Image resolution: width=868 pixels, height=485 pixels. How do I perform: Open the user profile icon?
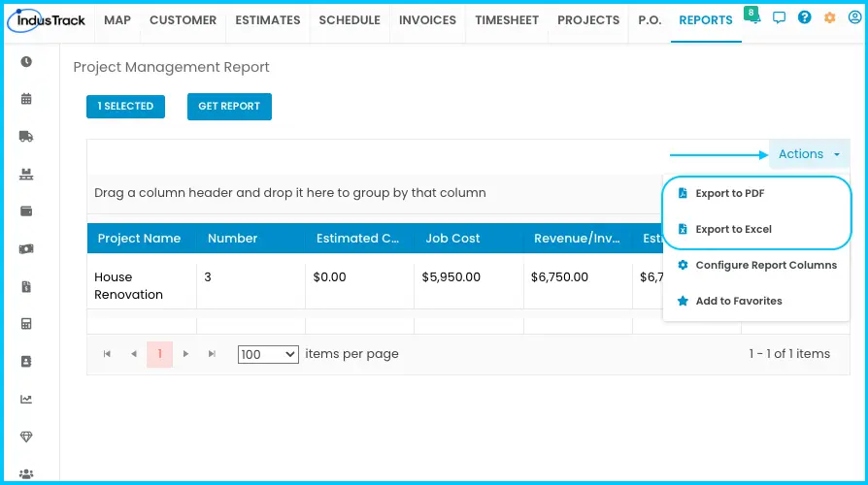pyautogui.click(x=854, y=17)
